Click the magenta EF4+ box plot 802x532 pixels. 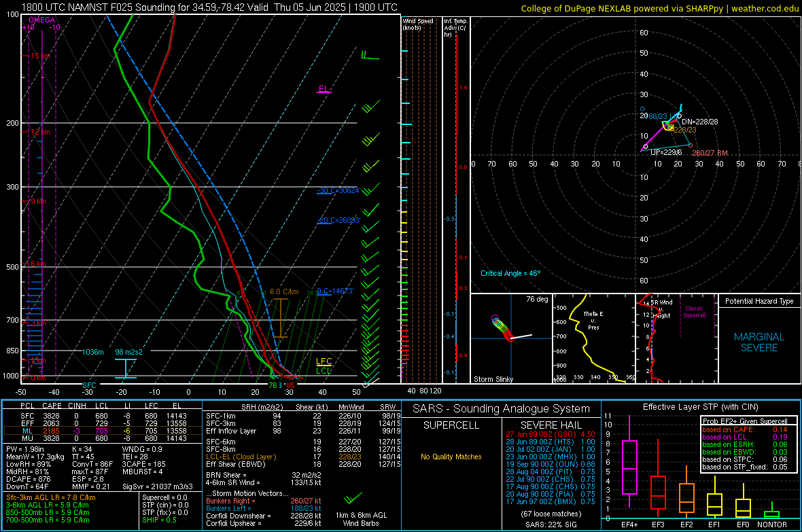tap(629, 461)
